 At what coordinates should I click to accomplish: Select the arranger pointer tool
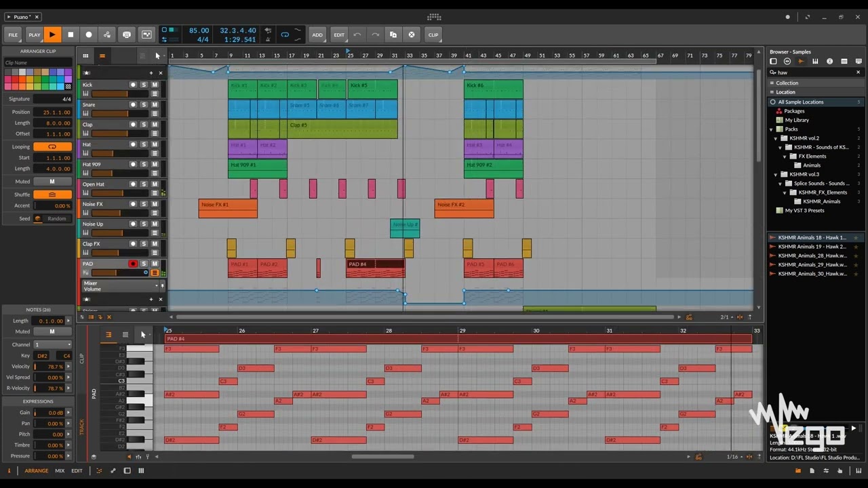(157, 56)
